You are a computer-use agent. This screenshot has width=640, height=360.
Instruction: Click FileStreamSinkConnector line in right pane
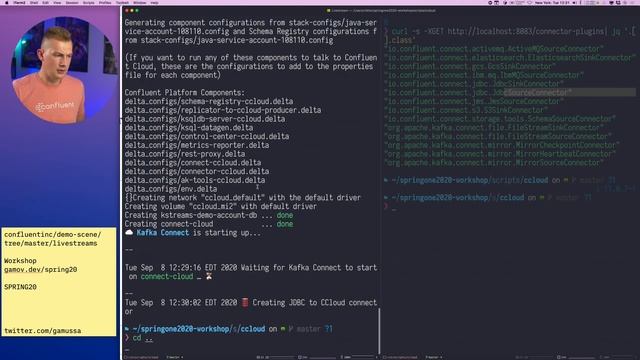(494, 128)
